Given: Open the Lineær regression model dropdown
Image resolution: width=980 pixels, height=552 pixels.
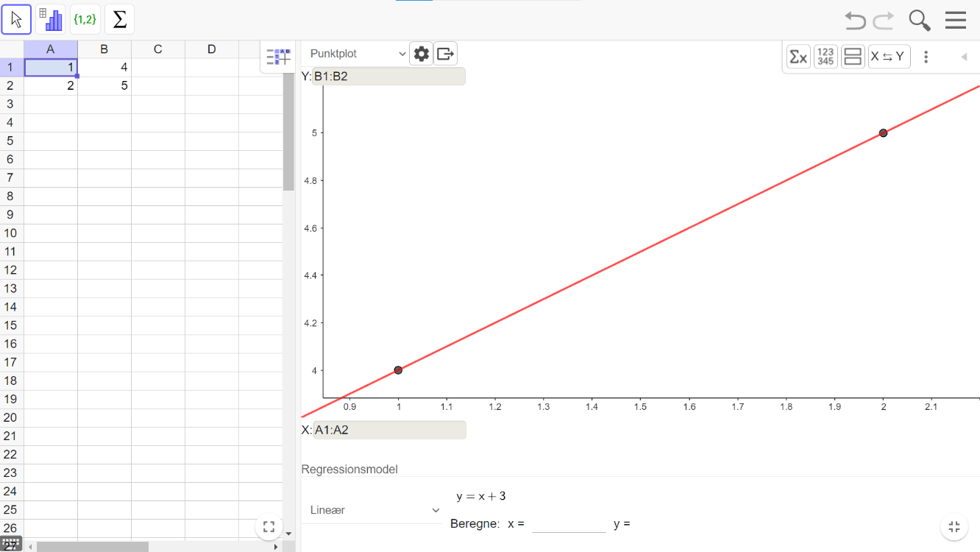Looking at the screenshot, I should click(x=374, y=510).
